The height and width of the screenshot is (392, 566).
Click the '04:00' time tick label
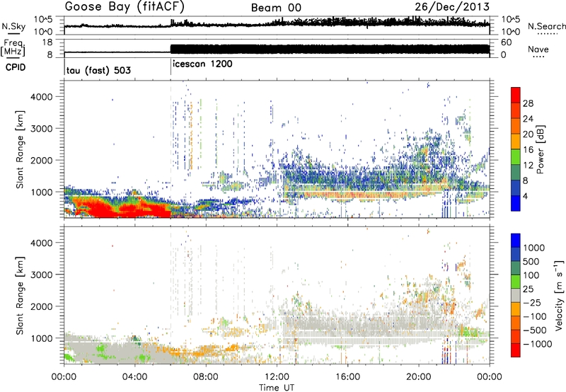[134, 377]
